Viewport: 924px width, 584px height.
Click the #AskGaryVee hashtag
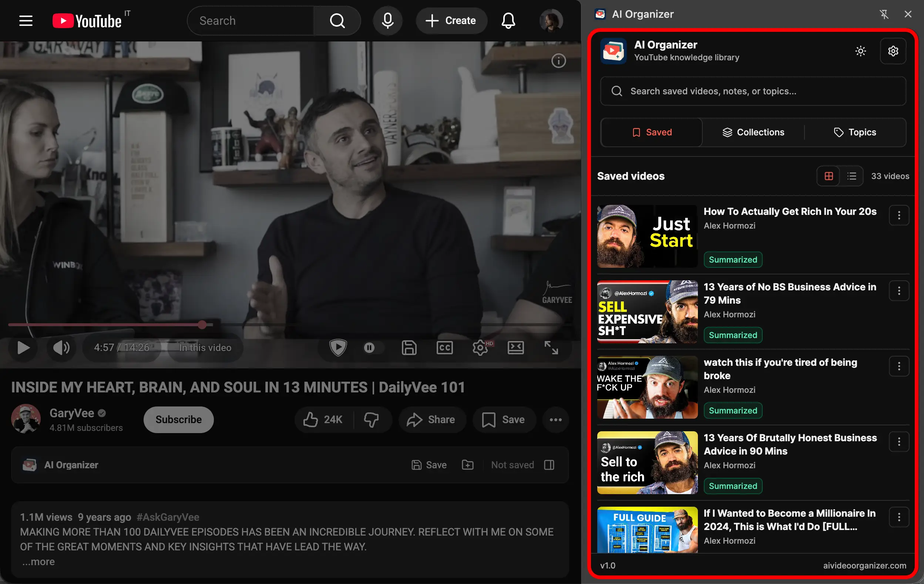pos(168,517)
